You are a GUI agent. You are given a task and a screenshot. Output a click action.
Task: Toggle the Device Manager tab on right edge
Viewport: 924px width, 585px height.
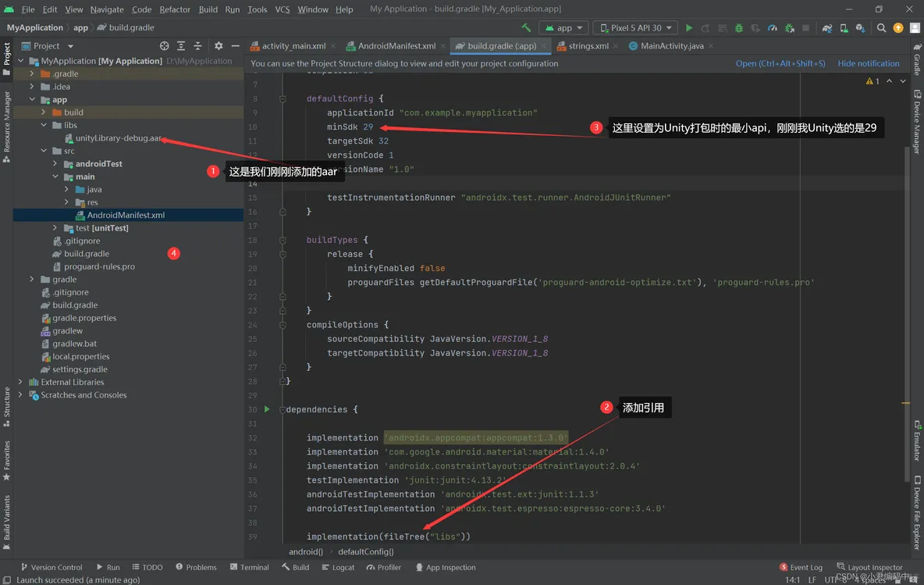pyautogui.click(x=917, y=122)
